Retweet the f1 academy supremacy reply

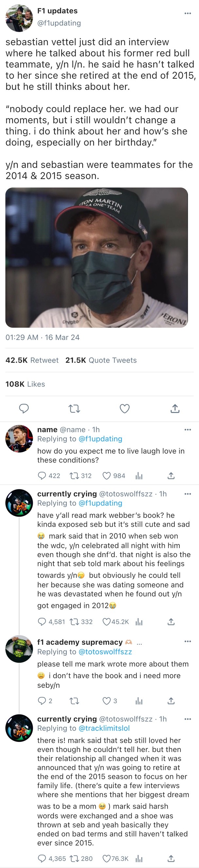tap(74, 701)
